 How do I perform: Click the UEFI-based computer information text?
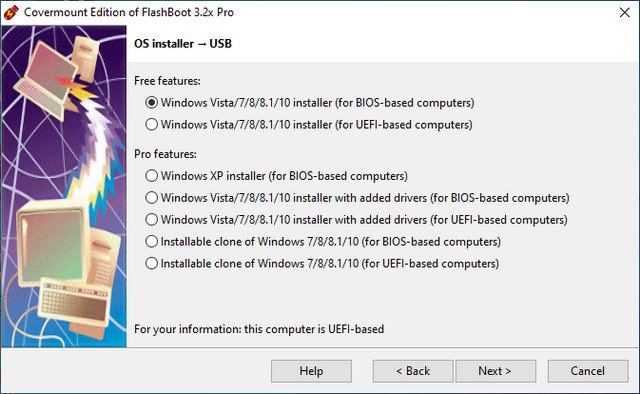259,329
